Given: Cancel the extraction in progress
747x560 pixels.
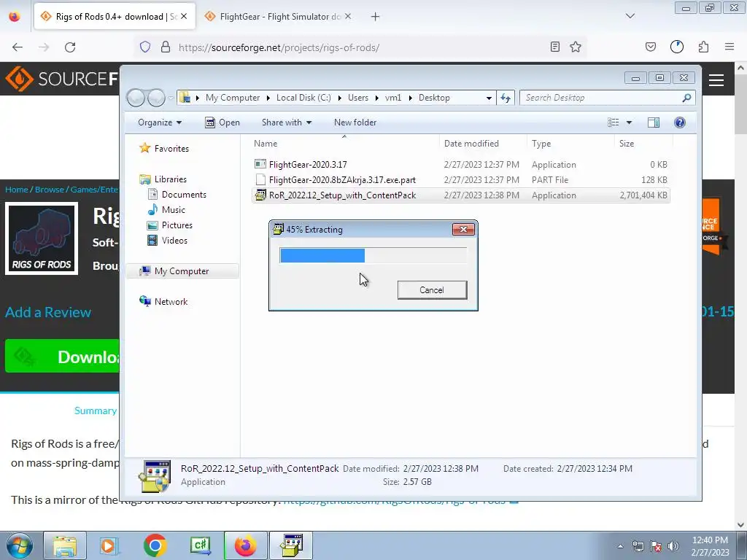Looking at the screenshot, I should point(432,290).
